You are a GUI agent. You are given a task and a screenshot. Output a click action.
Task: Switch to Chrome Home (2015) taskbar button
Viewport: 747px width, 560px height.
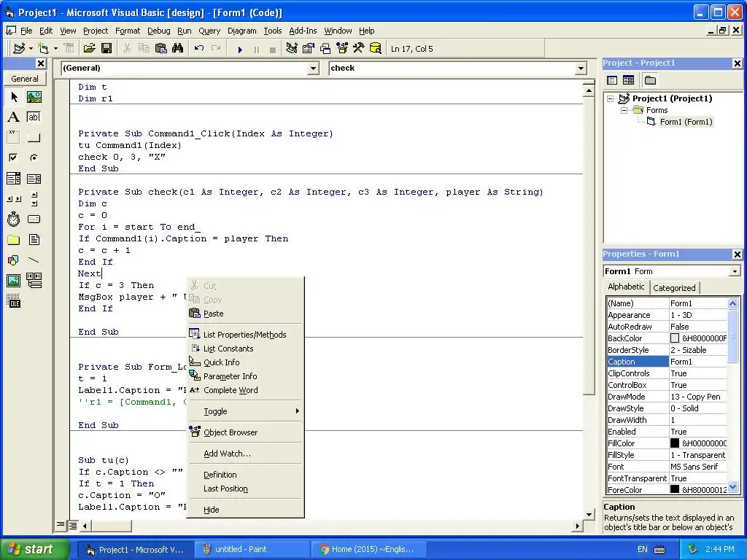point(368,549)
